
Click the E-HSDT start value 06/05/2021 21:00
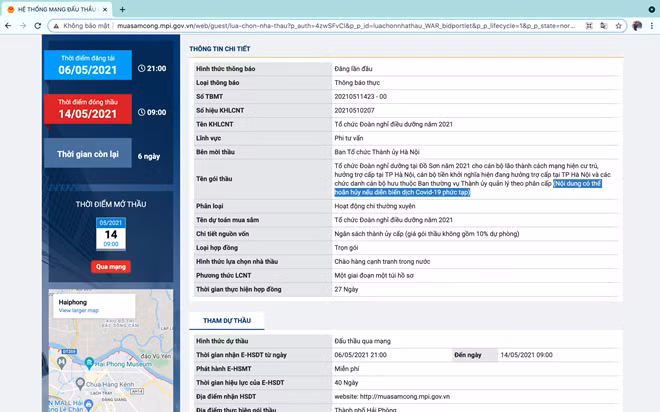tap(360, 355)
